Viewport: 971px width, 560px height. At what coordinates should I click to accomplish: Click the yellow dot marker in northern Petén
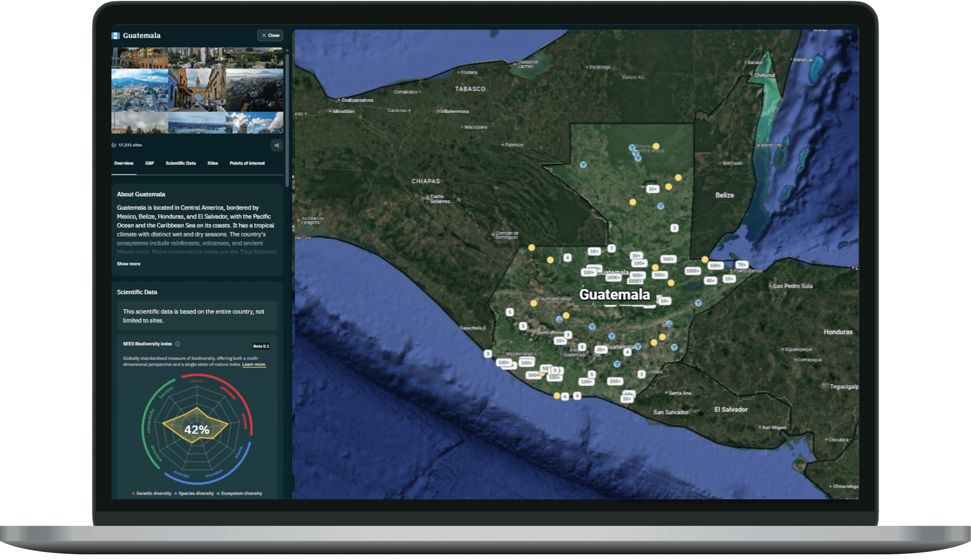[656, 146]
